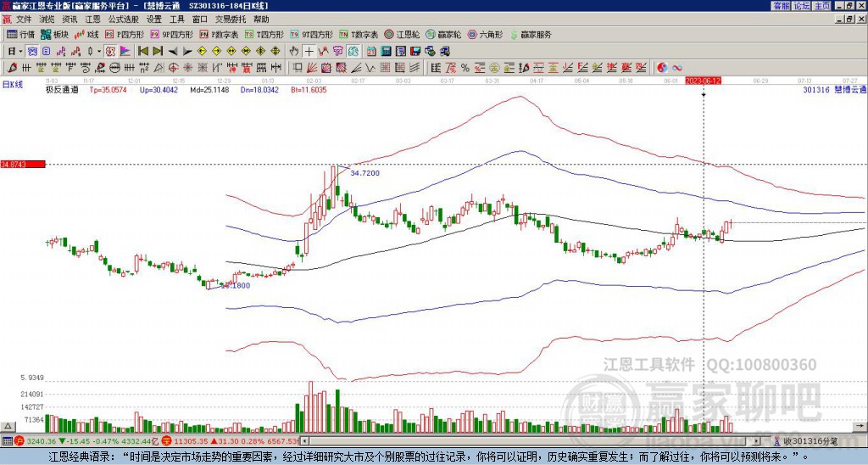868x465 pixels.
Task: Open the 资讯 menu
Action: (x=70, y=20)
